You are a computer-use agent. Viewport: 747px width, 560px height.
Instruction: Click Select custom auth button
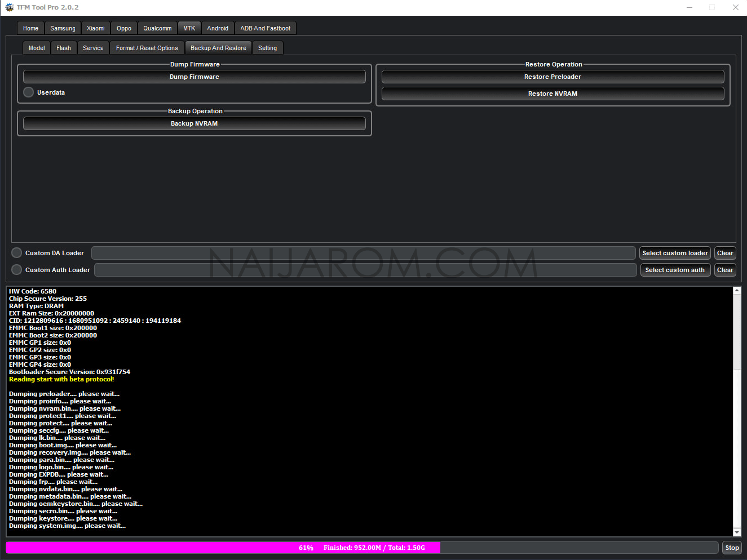(675, 270)
